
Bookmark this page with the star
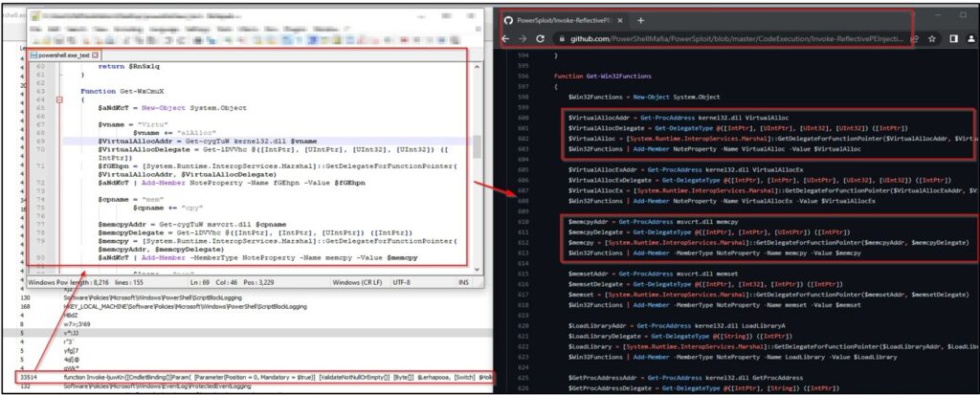932,39
